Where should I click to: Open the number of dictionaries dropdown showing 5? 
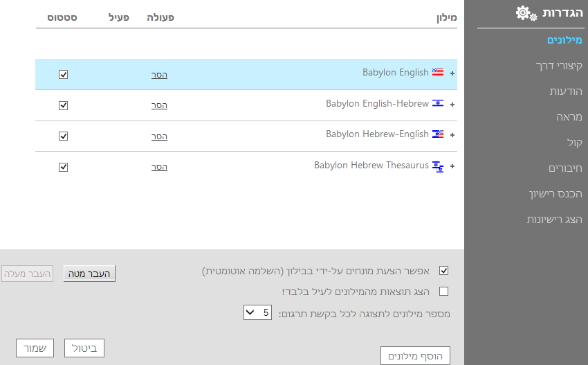pyautogui.click(x=257, y=312)
